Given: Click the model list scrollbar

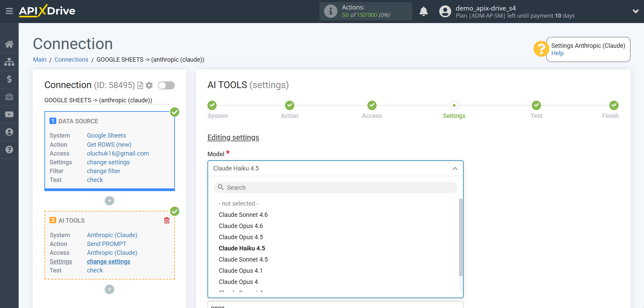Looking at the screenshot, I should pos(461,237).
